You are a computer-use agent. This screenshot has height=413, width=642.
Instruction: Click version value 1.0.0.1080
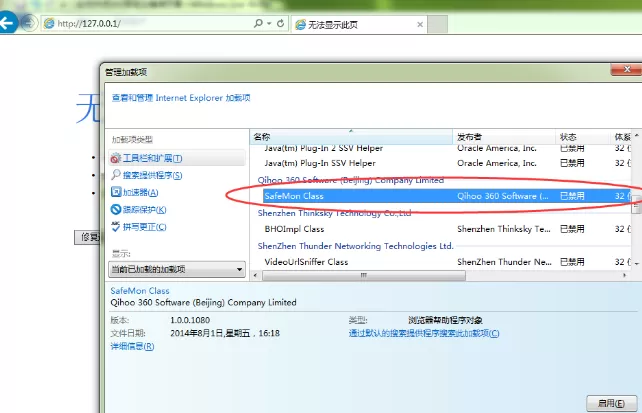coord(190,320)
